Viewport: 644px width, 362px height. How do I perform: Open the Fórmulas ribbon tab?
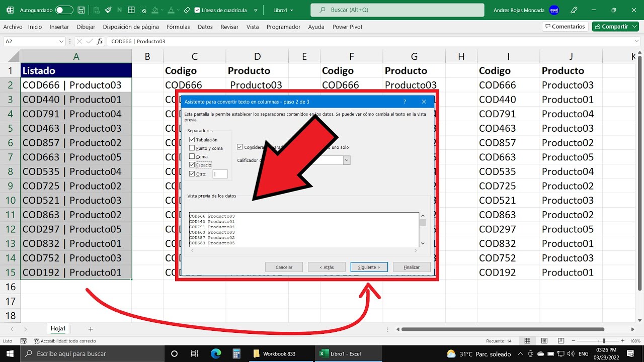pyautogui.click(x=178, y=27)
